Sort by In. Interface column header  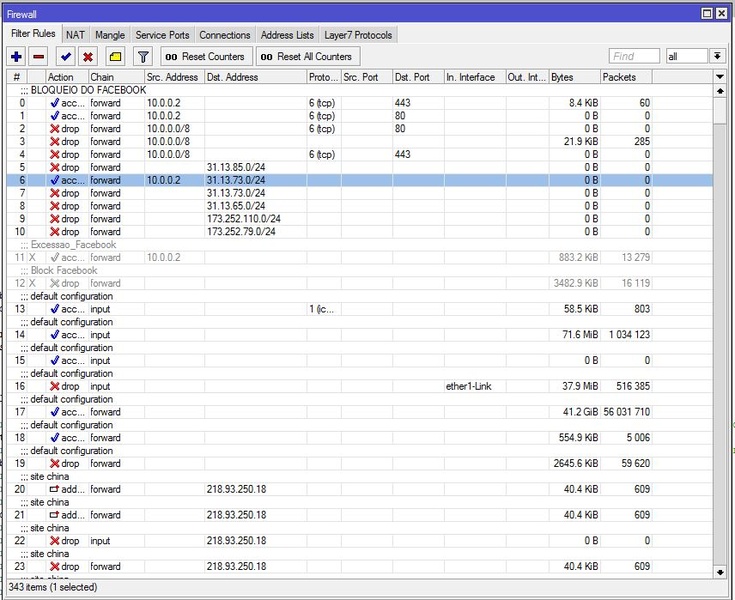pos(475,77)
